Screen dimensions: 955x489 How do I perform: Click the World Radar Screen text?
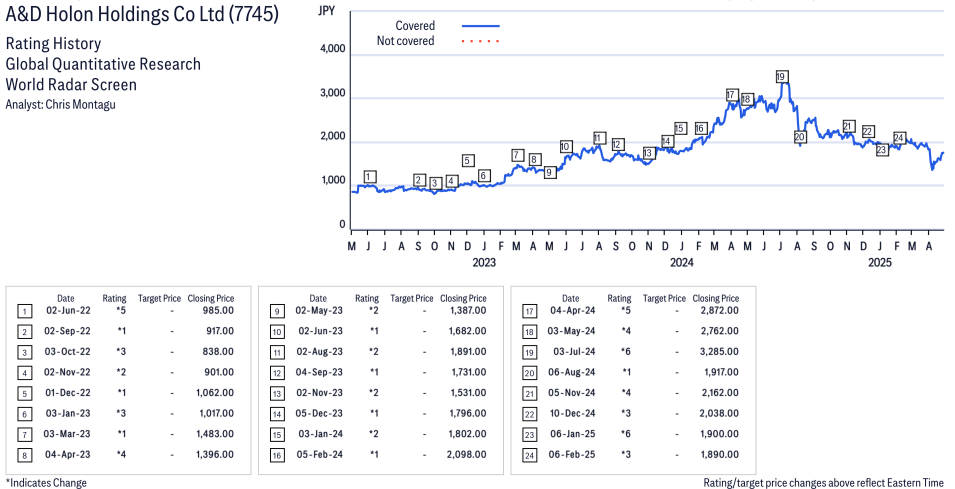click(71, 84)
